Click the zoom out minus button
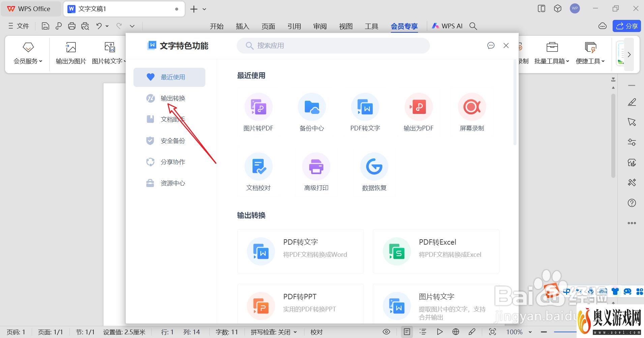 coord(544,332)
